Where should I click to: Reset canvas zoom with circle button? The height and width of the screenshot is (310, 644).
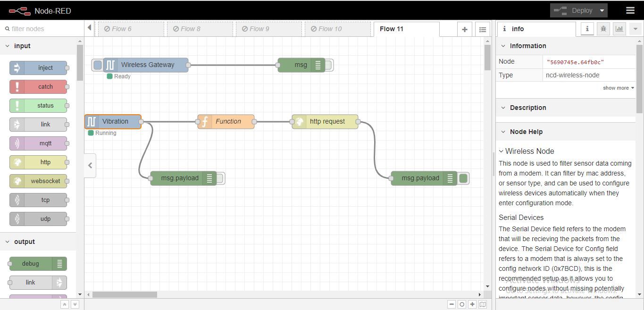(462, 304)
